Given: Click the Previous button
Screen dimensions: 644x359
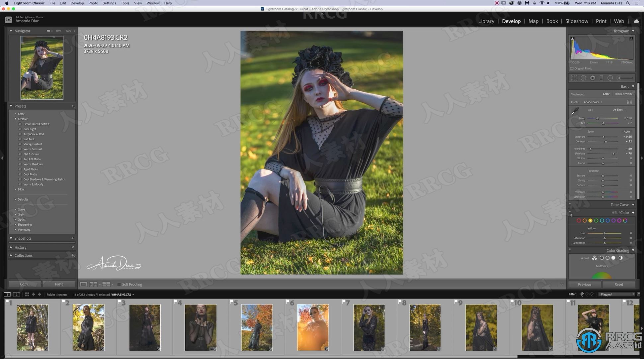Looking at the screenshot, I should (585, 285).
